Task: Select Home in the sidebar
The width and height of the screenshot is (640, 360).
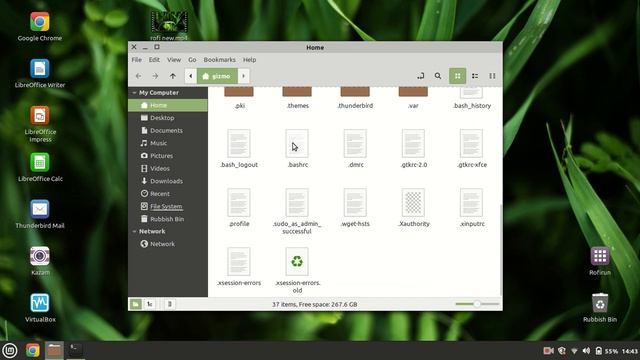Action: [x=168, y=105]
